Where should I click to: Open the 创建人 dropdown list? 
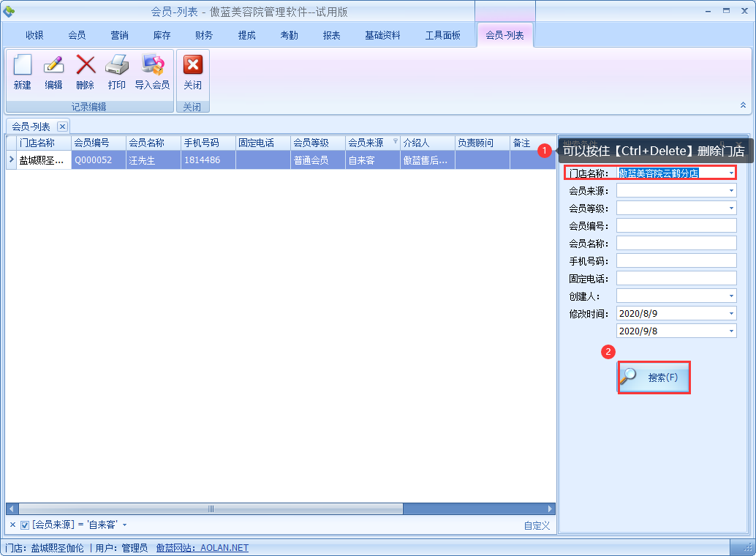731,296
